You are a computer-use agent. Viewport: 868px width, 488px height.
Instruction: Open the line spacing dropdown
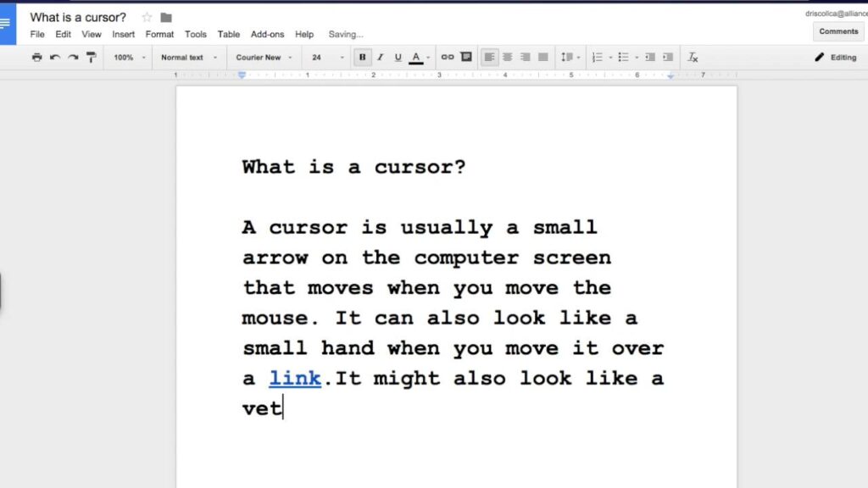pyautogui.click(x=569, y=57)
